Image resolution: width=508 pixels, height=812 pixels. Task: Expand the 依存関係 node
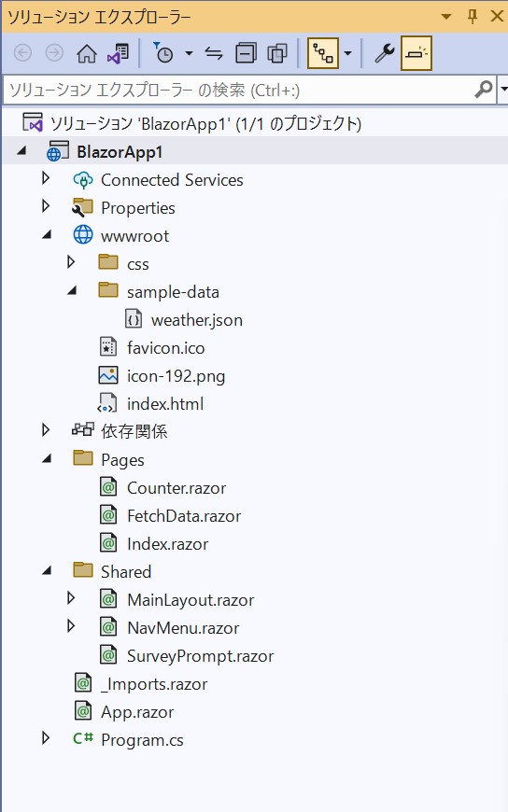pos(46,430)
